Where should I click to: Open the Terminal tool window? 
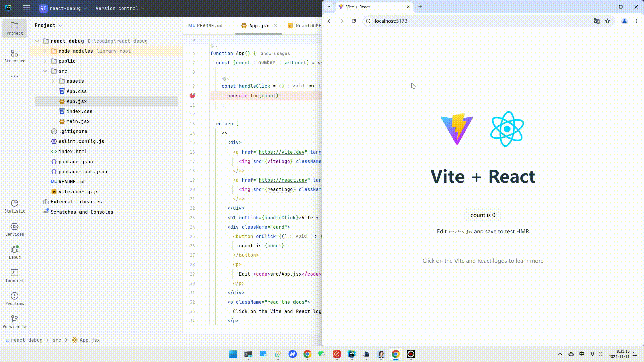[x=14, y=275]
